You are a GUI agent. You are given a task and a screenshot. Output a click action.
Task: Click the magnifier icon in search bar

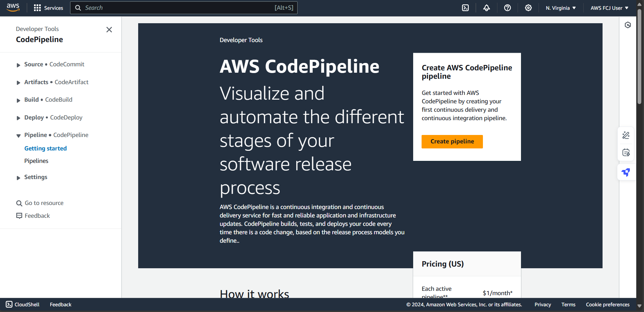[78, 8]
